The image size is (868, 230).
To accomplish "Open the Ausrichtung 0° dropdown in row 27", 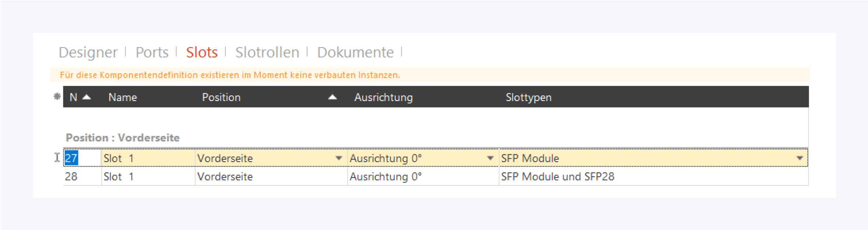I will pos(490,158).
